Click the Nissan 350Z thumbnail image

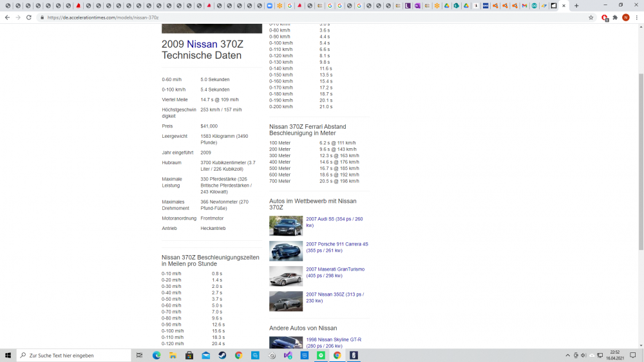click(x=286, y=301)
